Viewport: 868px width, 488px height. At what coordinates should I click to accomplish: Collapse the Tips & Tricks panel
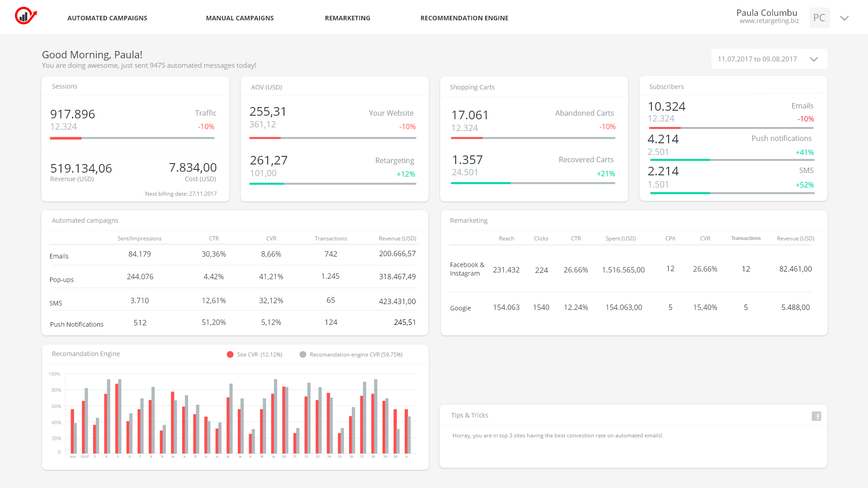[470, 415]
